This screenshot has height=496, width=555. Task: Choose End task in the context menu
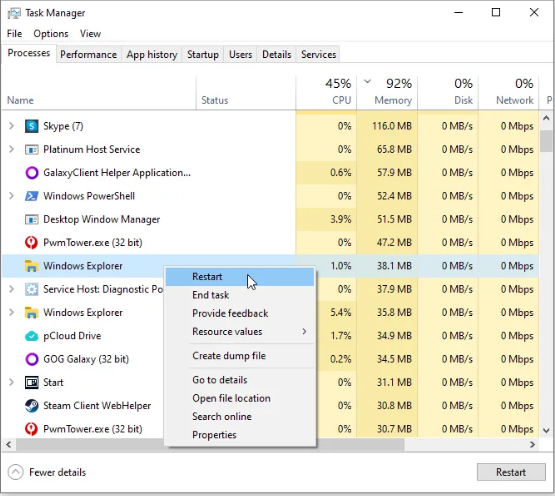pyautogui.click(x=240, y=295)
